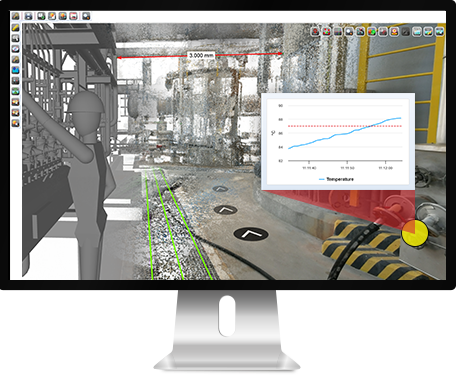456x375 pixels.
Task: Click the orange sphere magnifier sidebar icon
Action: [x=15, y=123]
